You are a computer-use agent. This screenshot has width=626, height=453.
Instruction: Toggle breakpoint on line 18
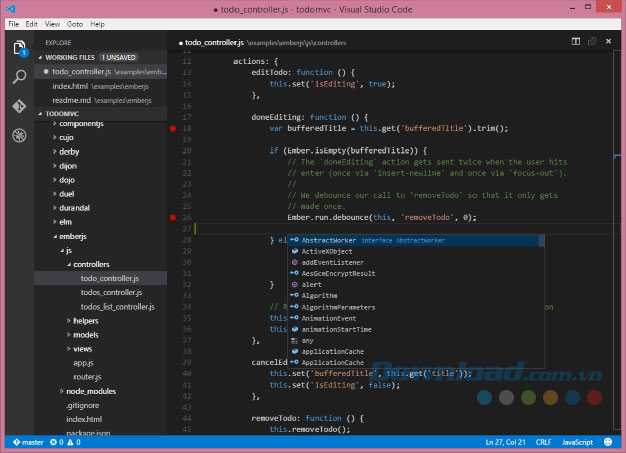pos(173,129)
